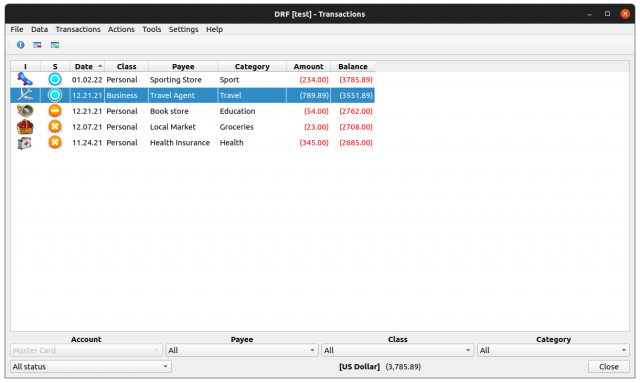Click the balance (2708.00) cell
The width and height of the screenshot is (640, 383).
[353, 127]
